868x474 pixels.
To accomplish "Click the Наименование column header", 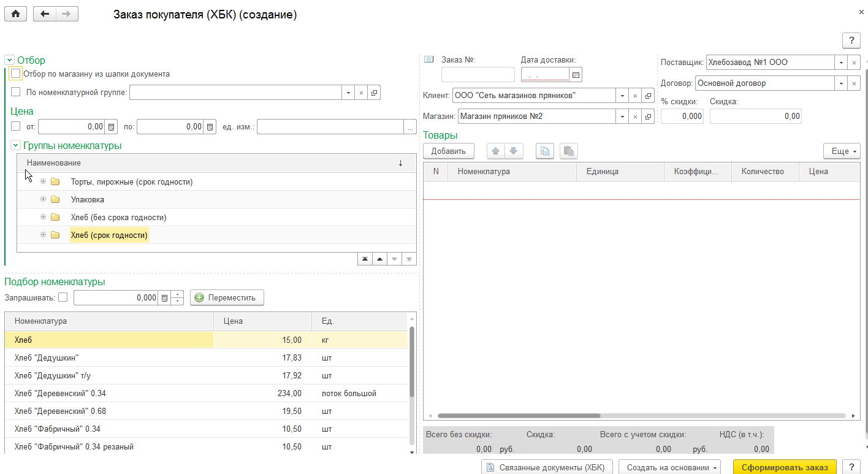I will coord(216,163).
